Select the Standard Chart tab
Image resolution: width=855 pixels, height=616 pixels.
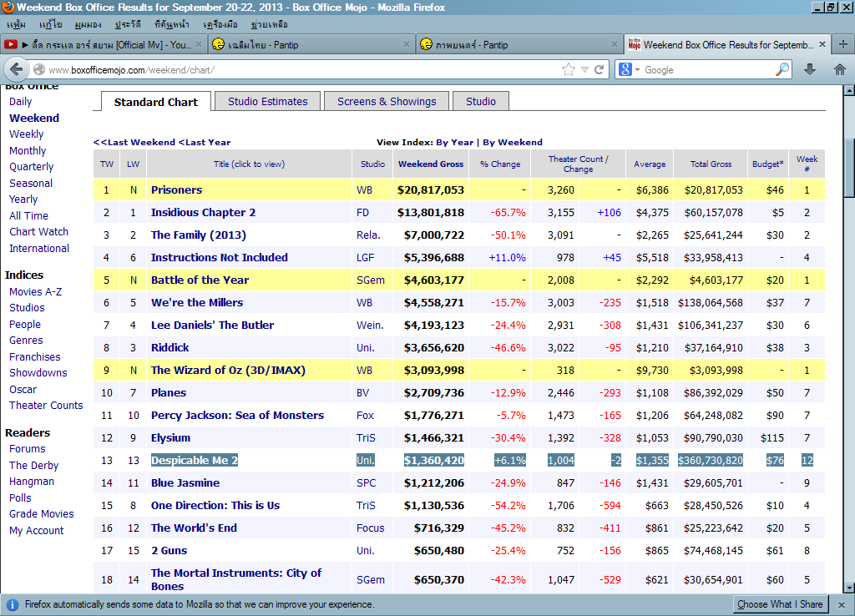click(x=156, y=102)
